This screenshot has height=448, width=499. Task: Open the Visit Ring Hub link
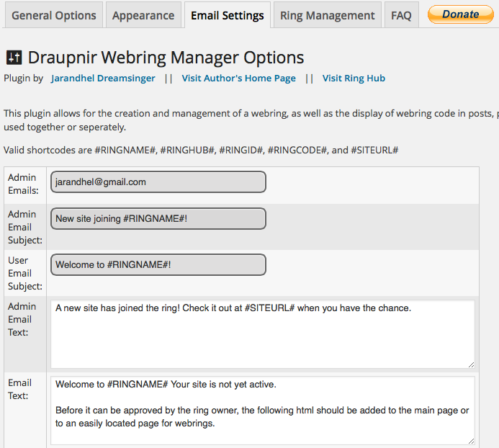tap(354, 79)
